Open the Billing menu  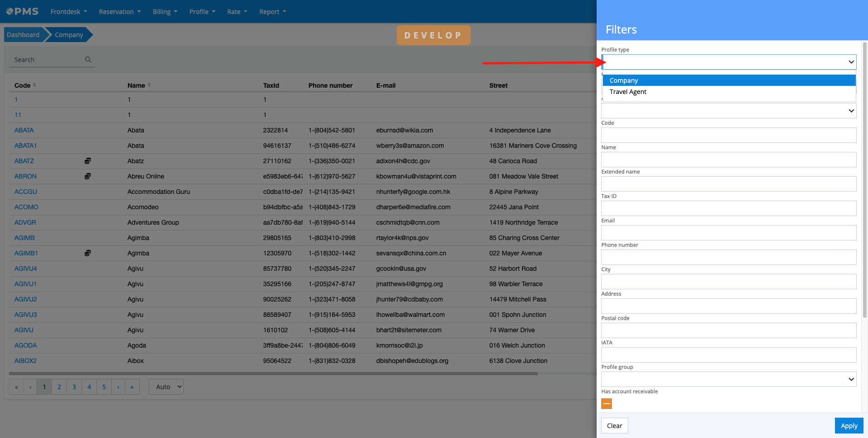165,12
